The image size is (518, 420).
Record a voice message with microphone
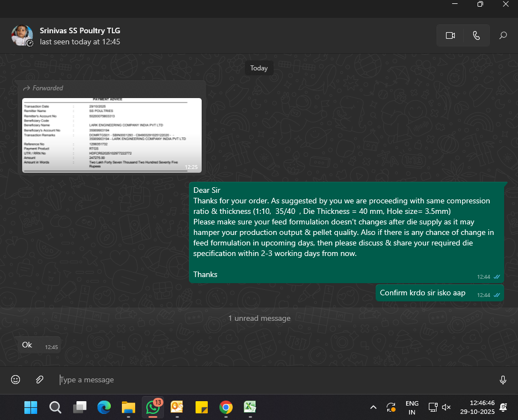[502, 380]
